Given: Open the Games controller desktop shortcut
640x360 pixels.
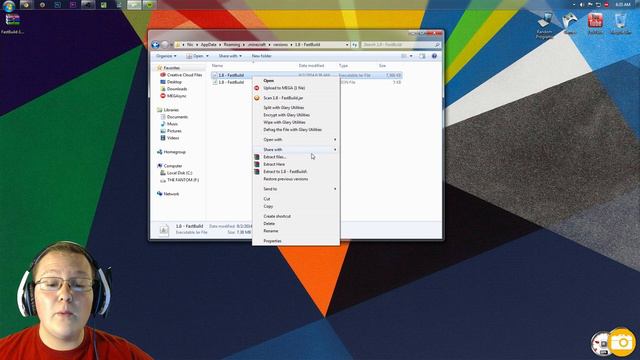Looking at the screenshot, I should (x=570, y=23).
